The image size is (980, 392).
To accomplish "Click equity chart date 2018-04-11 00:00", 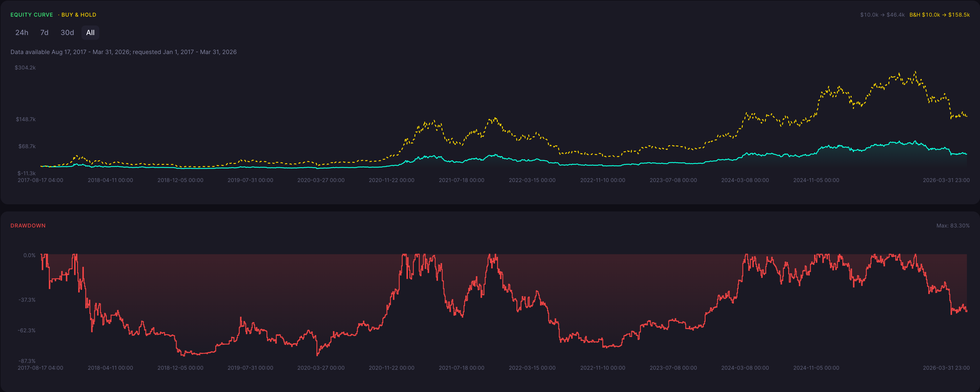I will tap(110, 180).
